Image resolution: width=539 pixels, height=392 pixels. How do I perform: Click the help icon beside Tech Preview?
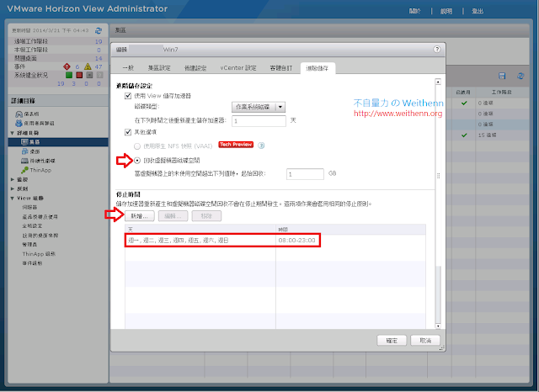click(261, 146)
